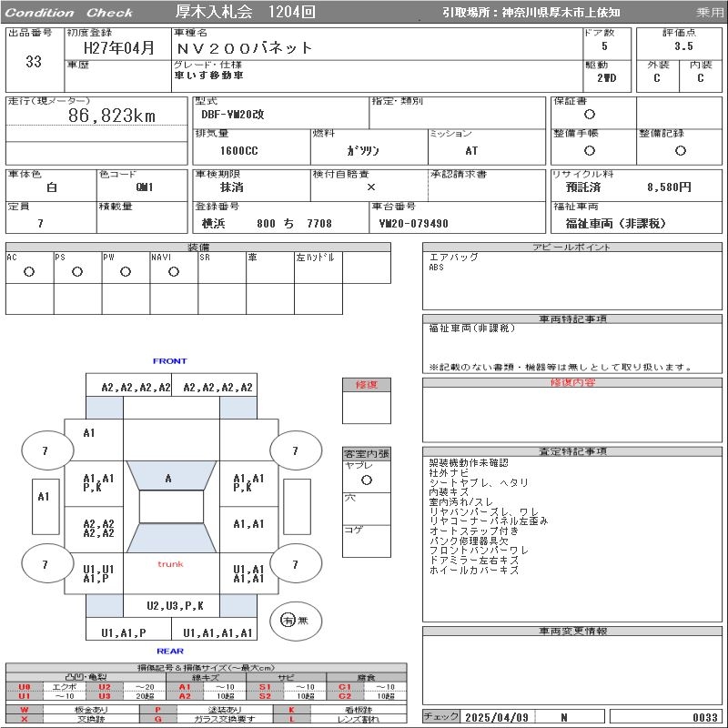Click the 保証書 warranty circle mark
Image resolution: width=728 pixels, height=728 pixels.
(x=590, y=115)
